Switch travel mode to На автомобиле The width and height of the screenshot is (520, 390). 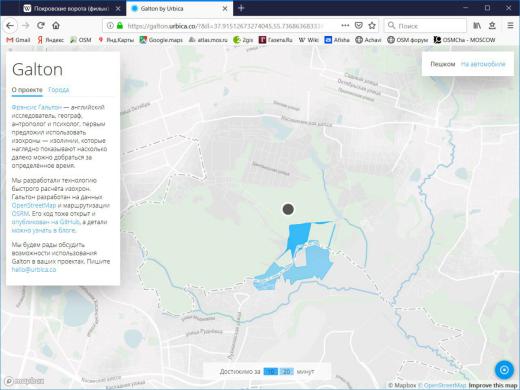tap(483, 64)
